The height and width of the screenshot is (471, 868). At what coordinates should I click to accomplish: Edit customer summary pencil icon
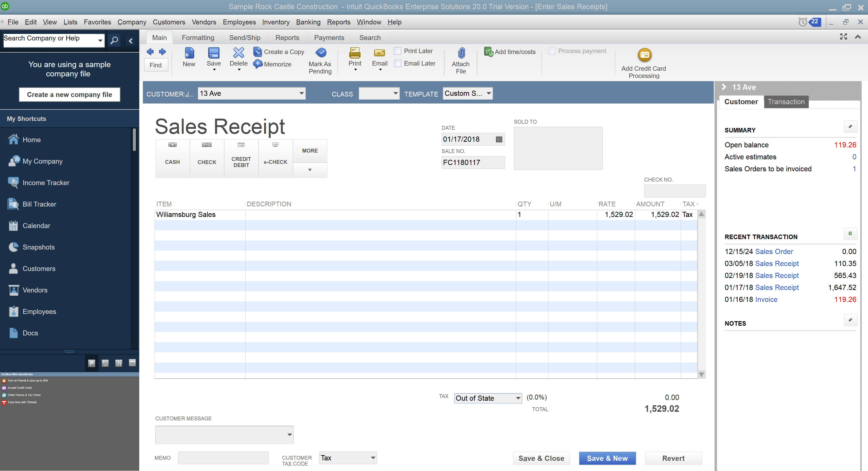click(850, 127)
